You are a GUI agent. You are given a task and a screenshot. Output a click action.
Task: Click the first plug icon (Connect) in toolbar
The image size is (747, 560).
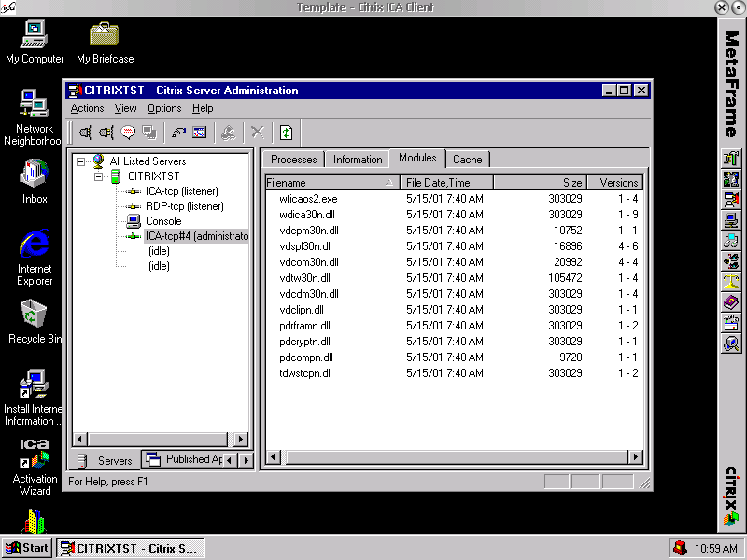click(x=85, y=133)
